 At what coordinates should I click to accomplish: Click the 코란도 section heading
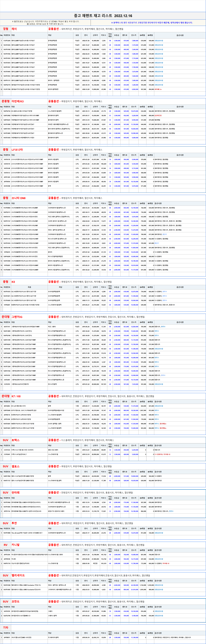tap(15, 602)
